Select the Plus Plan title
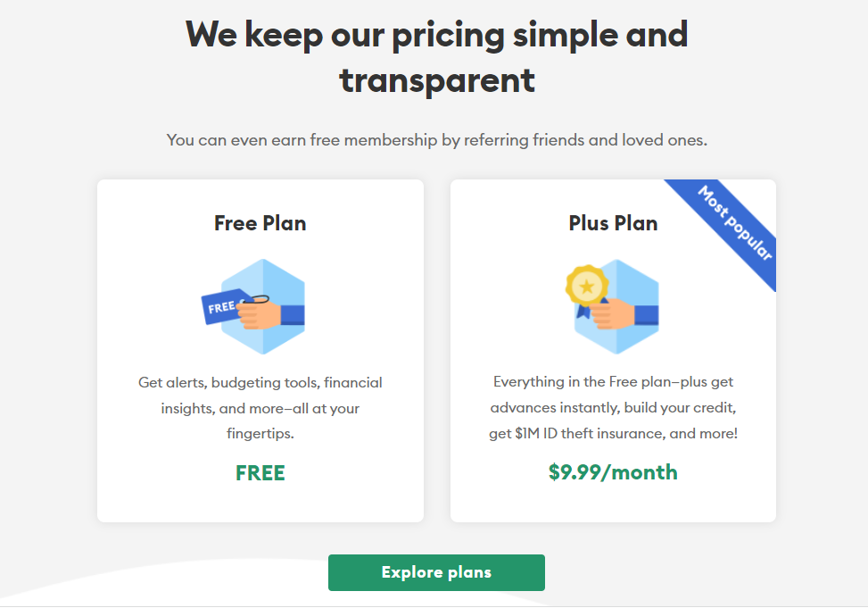 coord(613,223)
